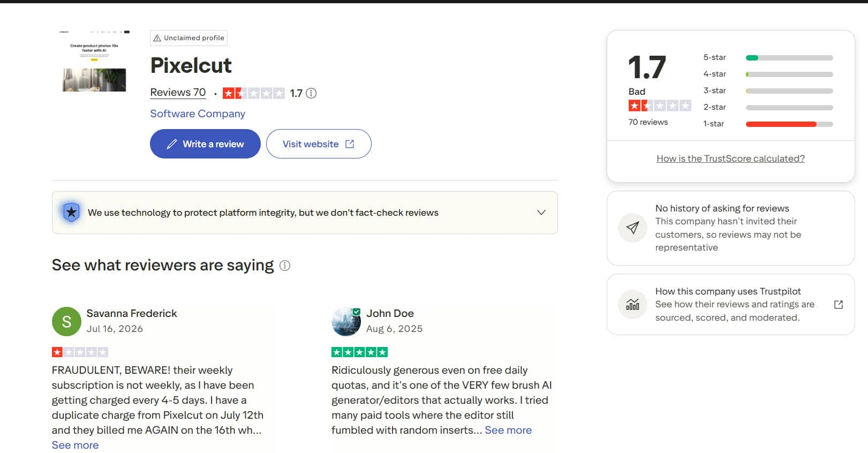
Task: Expand the platform integrity notice chevron
Action: point(541,213)
